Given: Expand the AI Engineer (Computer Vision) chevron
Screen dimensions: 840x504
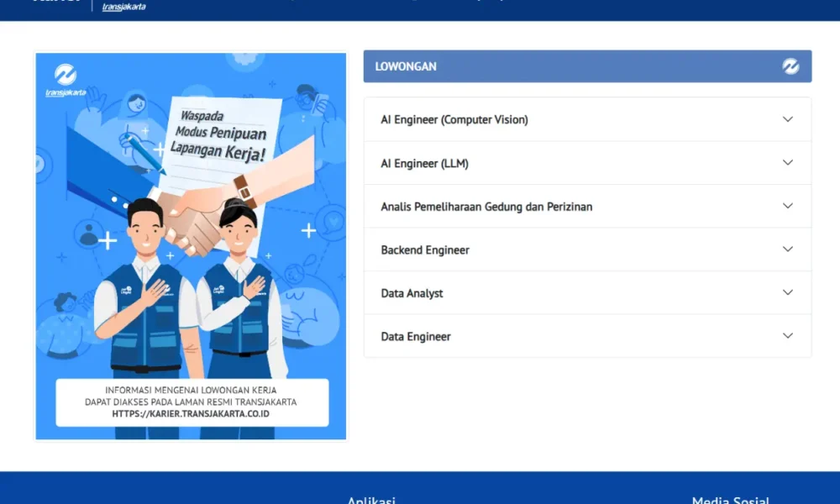Looking at the screenshot, I should 788,119.
